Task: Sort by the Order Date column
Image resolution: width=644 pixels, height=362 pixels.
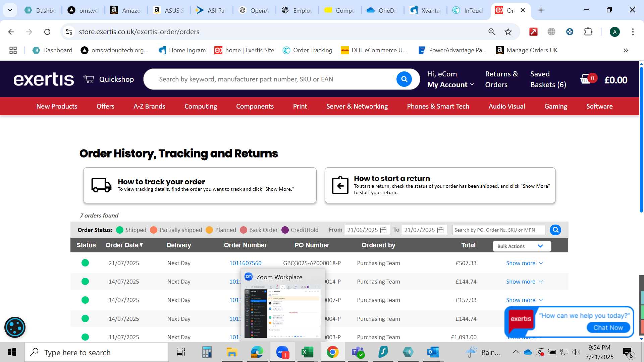Action: pyautogui.click(x=124, y=245)
